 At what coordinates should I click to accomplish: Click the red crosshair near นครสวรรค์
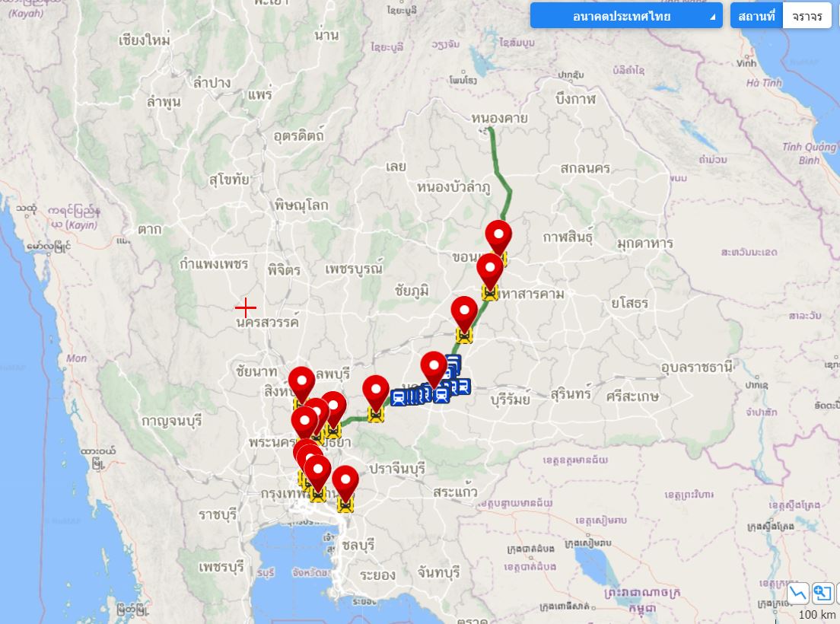coord(245,308)
